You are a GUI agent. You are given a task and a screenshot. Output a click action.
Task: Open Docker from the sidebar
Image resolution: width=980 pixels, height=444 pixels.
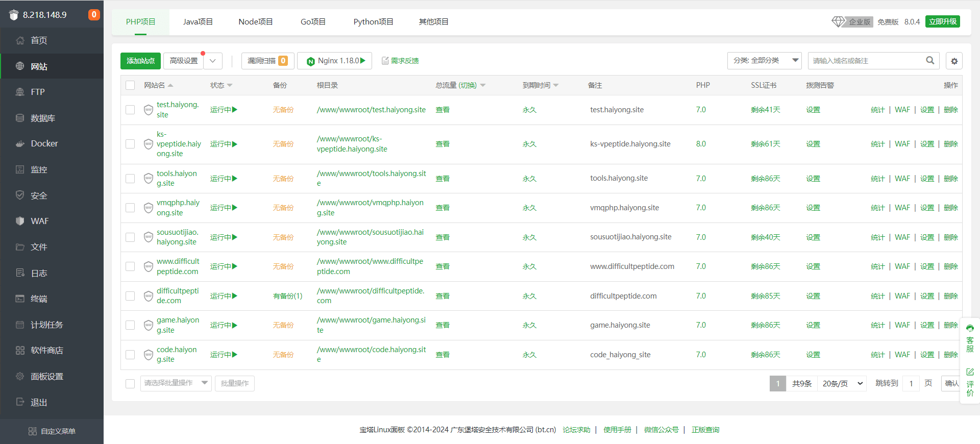[x=44, y=143]
